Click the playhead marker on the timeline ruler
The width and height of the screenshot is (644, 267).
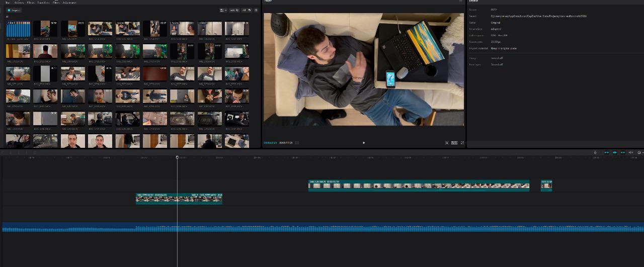[177, 157]
